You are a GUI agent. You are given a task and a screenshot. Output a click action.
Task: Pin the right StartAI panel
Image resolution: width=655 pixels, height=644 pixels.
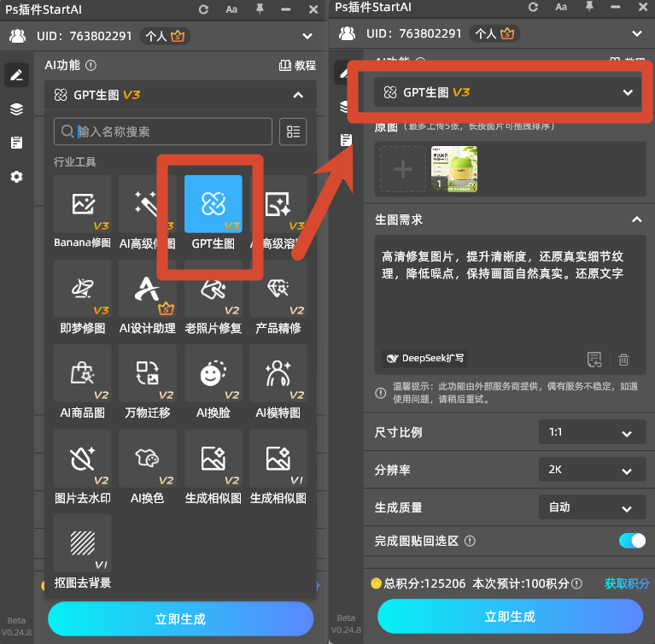(x=589, y=6)
